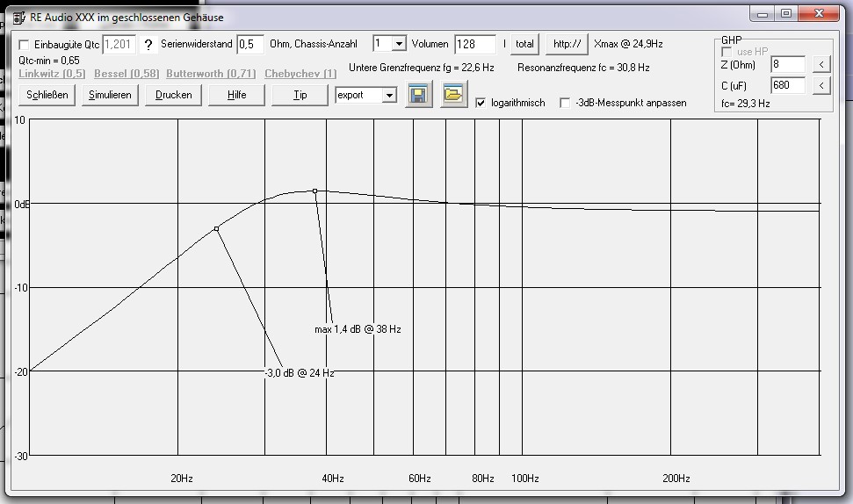Click the question mark help icon
853x504 pixels.
tap(148, 45)
